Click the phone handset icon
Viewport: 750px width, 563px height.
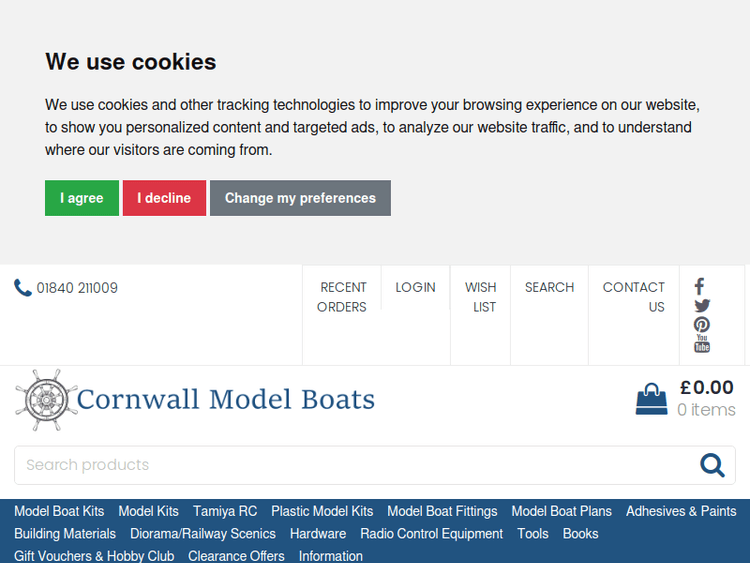point(22,287)
